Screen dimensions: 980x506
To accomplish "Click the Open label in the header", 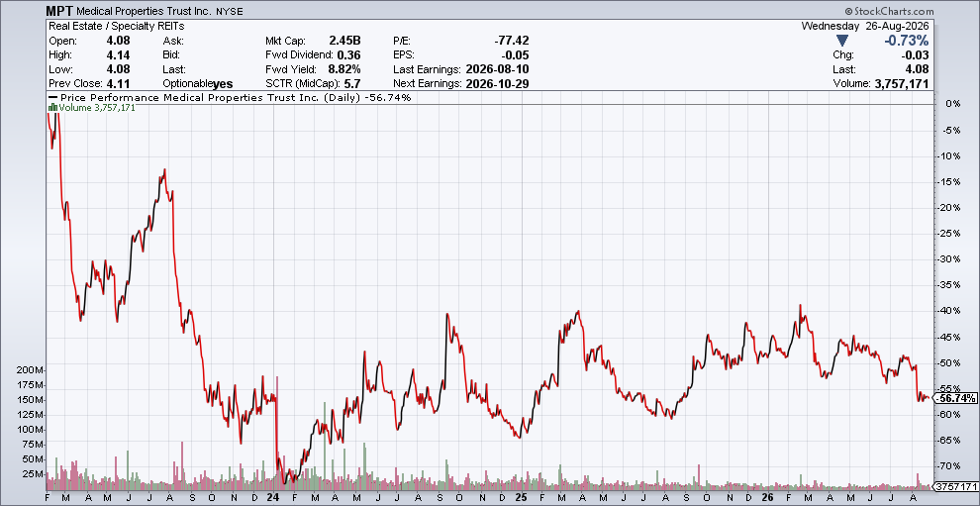I will [x=62, y=41].
